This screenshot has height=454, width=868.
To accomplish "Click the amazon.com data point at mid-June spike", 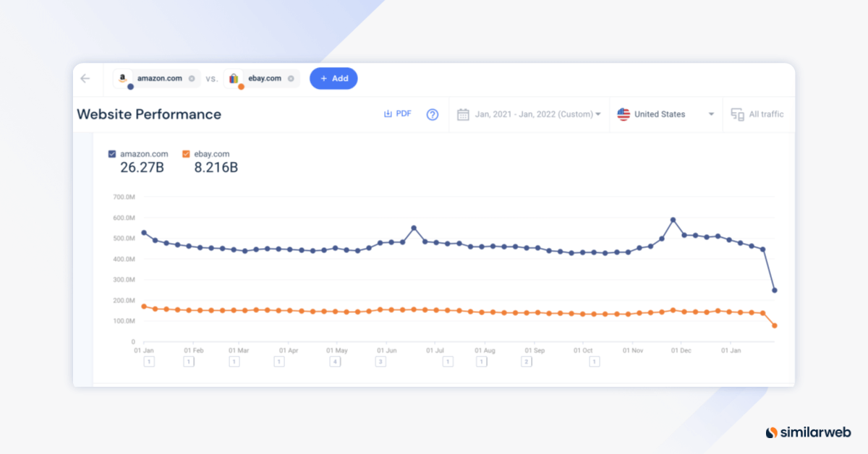I will 414,228.
